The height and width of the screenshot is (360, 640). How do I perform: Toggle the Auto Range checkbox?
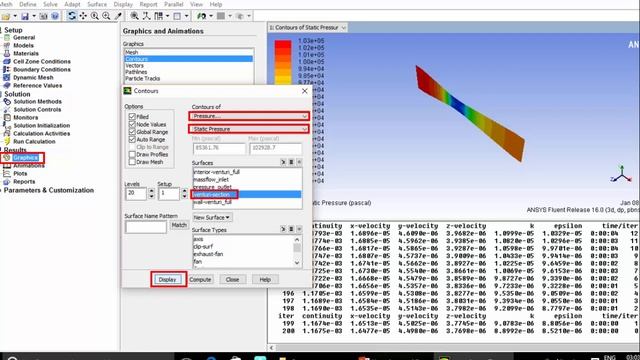(132, 139)
